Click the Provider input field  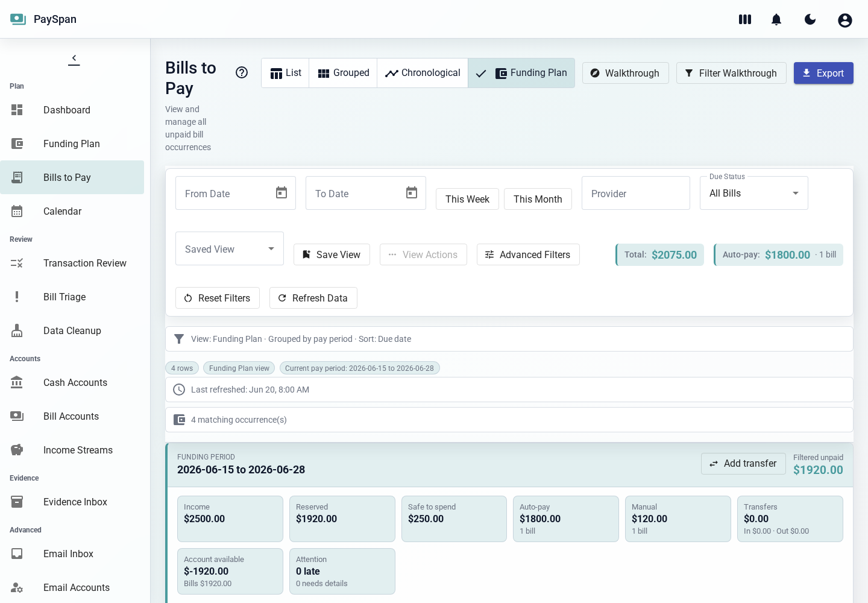(636, 193)
